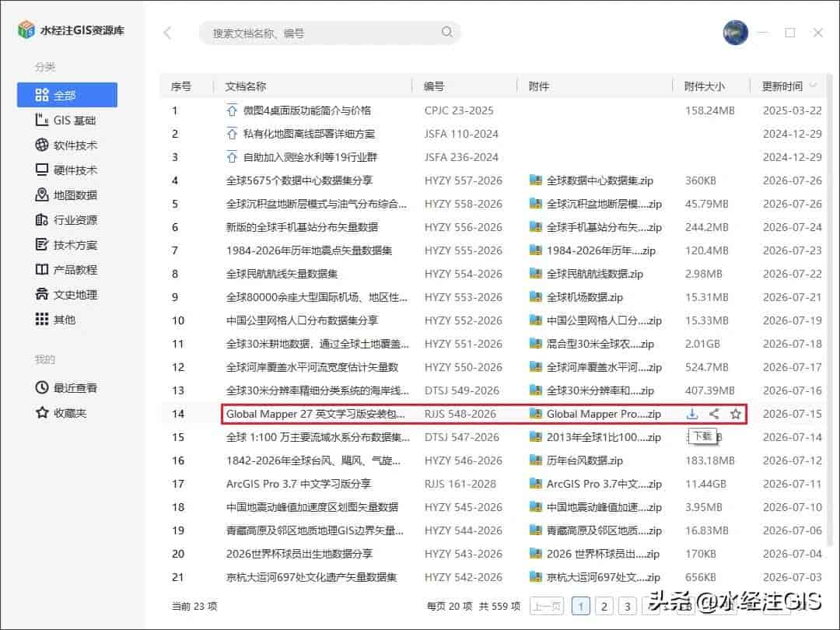
Task: Open the user avatar profile
Action: 735,33
